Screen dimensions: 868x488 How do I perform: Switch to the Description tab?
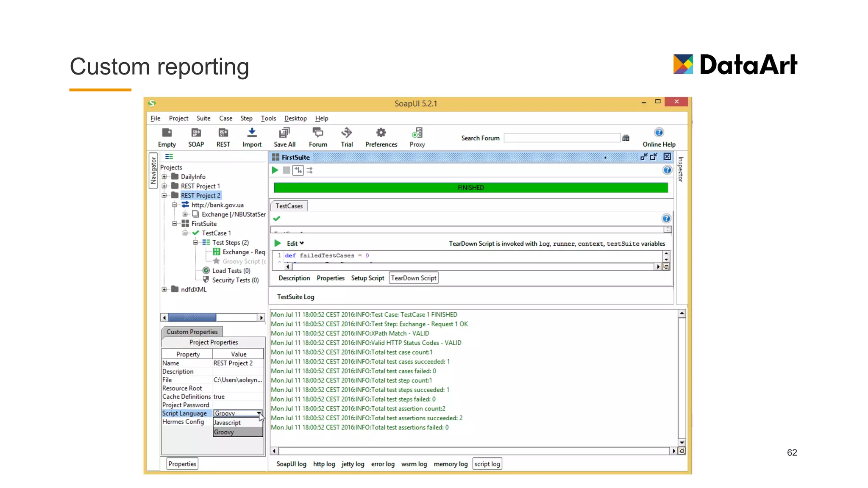pyautogui.click(x=294, y=278)
